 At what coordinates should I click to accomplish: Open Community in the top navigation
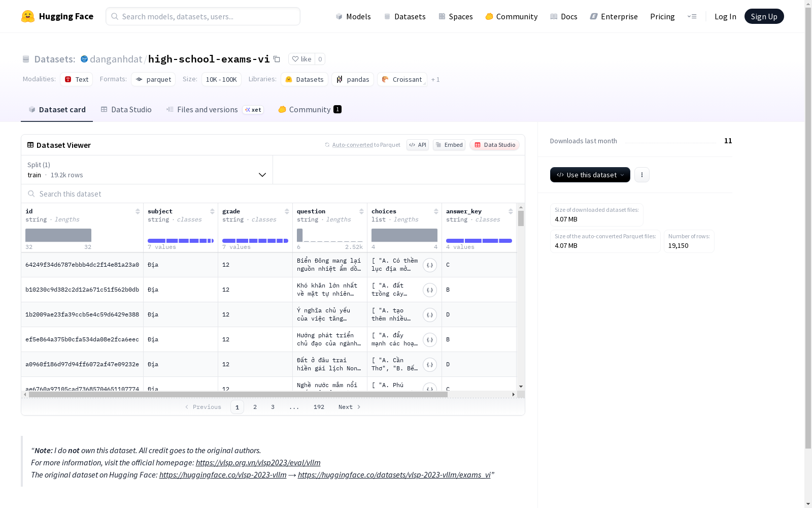511,16
